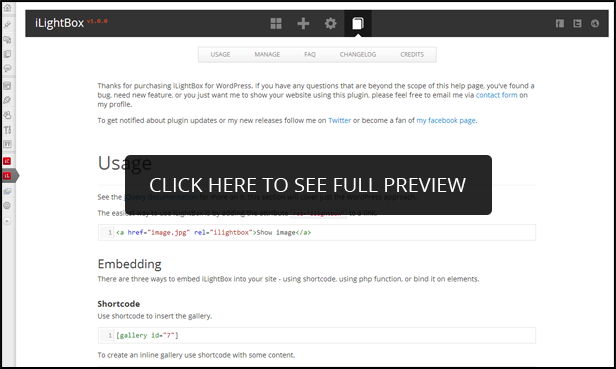The width and height of the screenshot is (616, 369).
Task: Open the gear settings icon in header
Action: click(330, 24)
